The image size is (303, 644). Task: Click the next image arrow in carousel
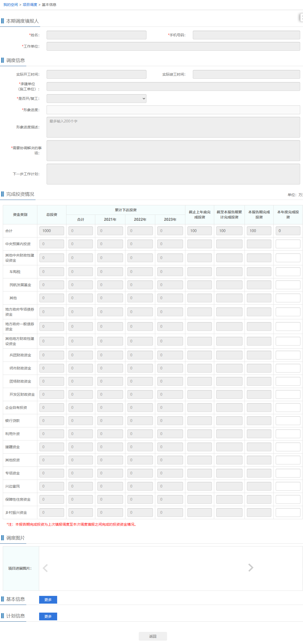coord(250,568)
